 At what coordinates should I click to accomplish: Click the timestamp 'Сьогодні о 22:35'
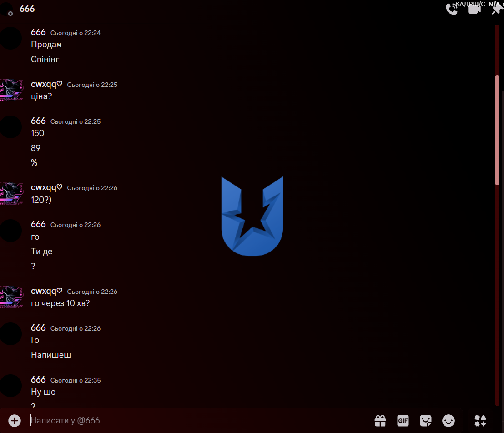(x=76, y=380)
